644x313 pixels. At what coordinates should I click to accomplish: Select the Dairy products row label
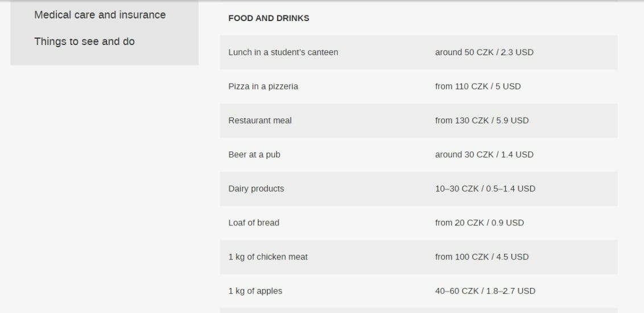(x=256, y=188)
